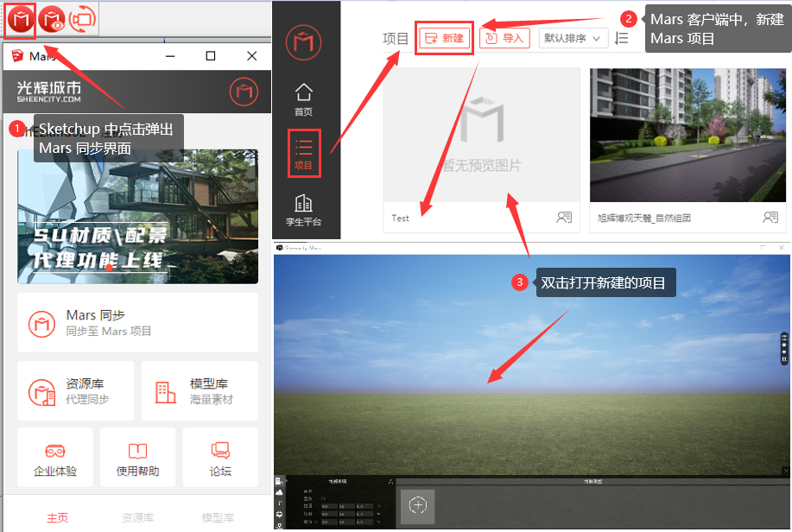This screenshot has width=792, height=532.
Task: Open 企业体验
Action: [55, 458]
